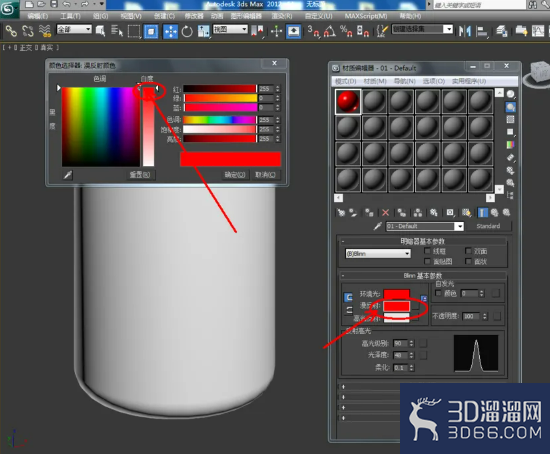
Task: Click the 不透明度 opacity value field
Action: [x=471, y=316]
